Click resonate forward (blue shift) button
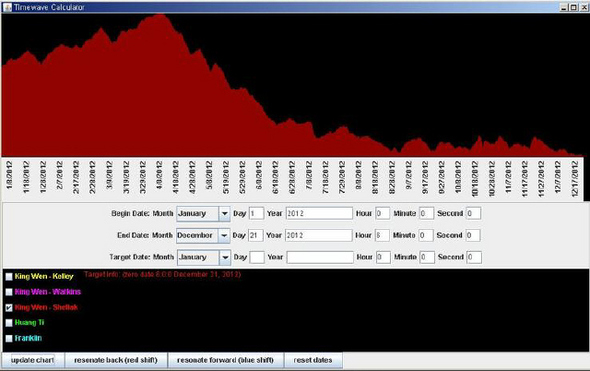This screenshot has width=590, height=371. click(225, 360)
